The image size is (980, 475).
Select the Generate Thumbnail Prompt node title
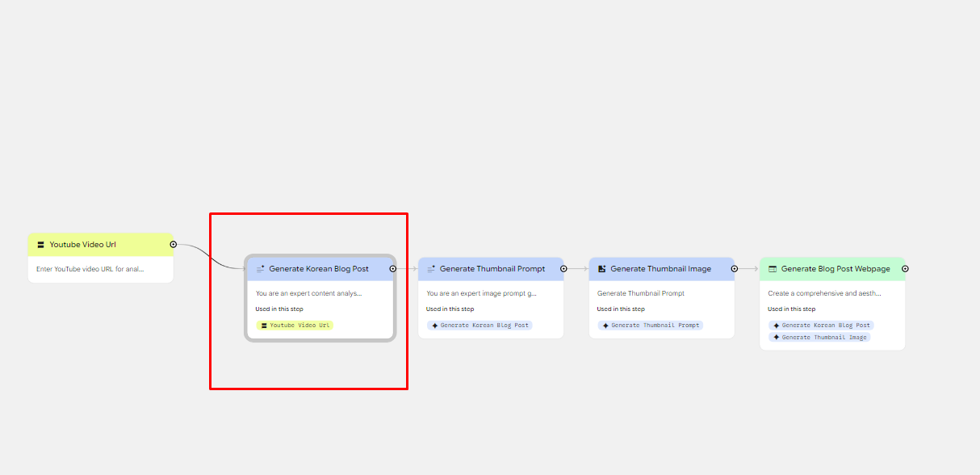[492, 269]
